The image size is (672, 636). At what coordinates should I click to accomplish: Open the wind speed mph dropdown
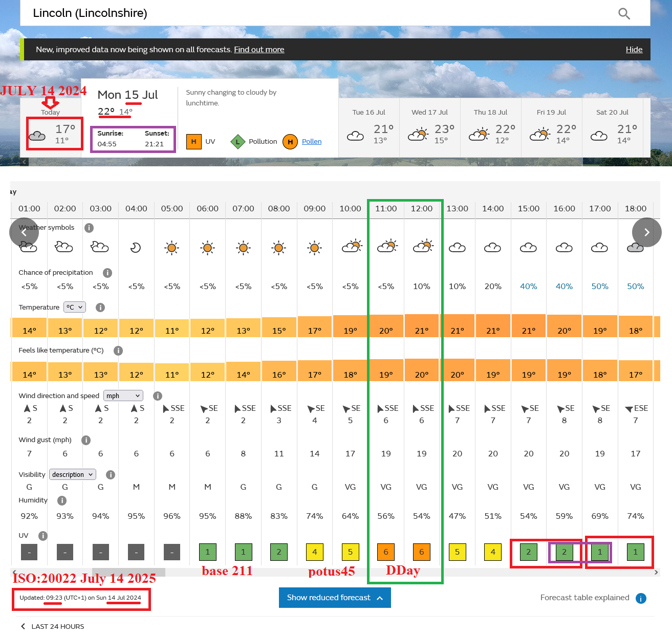coord(123,396)
